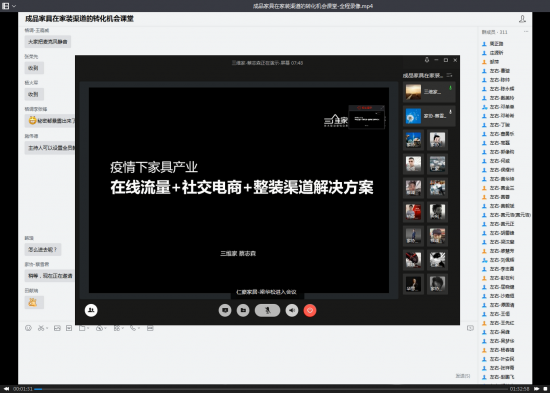Stop playback with the square button at the bottom right
The width and height of the screenshot is (550, 393).
tap(545, 389)
